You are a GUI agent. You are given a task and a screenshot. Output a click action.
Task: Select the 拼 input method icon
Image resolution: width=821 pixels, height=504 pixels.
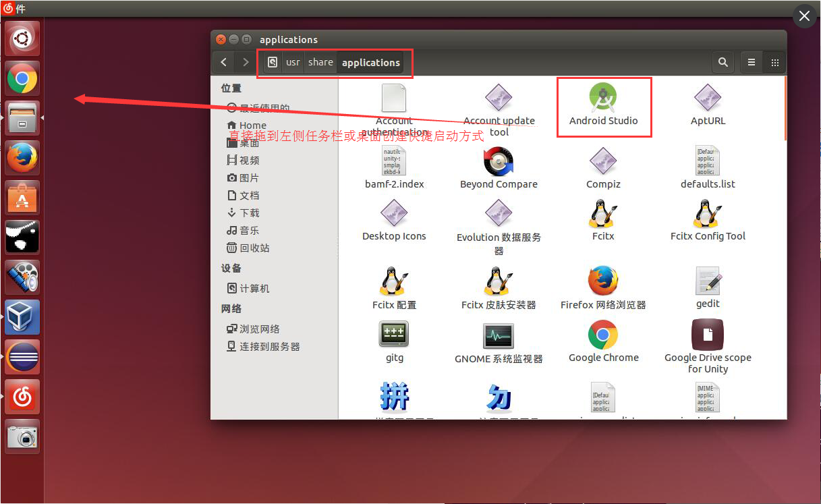pyautogui.click(x=394, y=397)
